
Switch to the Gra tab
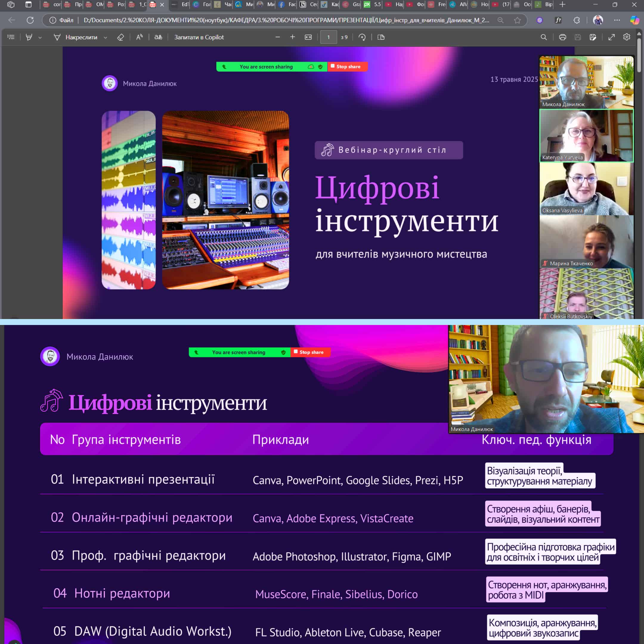point(351,5)
